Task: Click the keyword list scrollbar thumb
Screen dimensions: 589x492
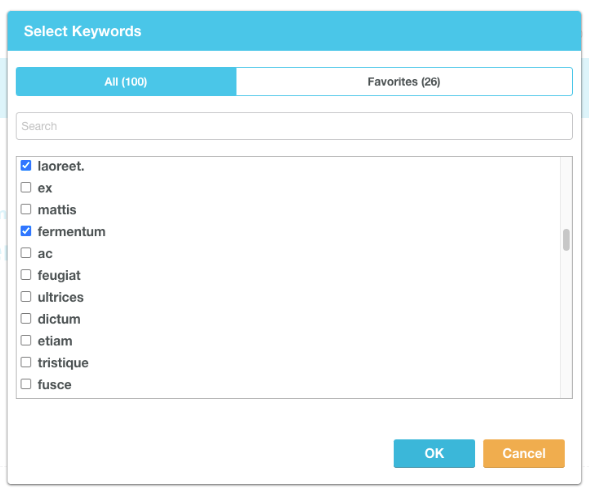Action: [x=566, y=240]
